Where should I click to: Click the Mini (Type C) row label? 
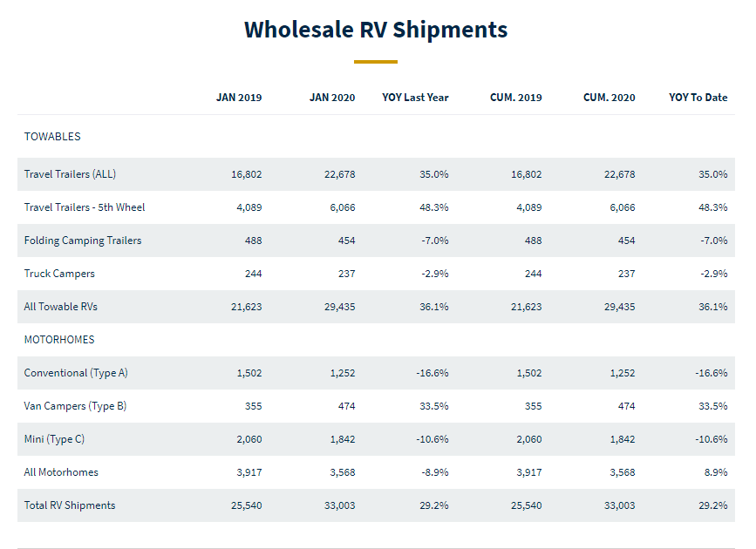tap(54, 439)
